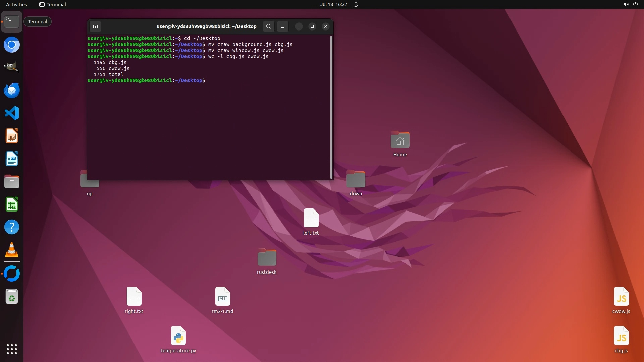Click the new tab button in Terminal
The height and width of the screenshot is (362, 644).
tap(95, 26)
